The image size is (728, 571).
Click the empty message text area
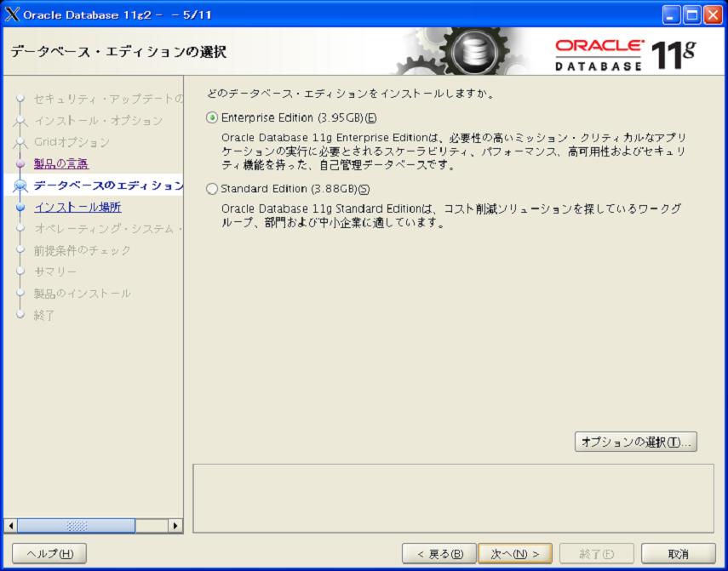(453, 498)
